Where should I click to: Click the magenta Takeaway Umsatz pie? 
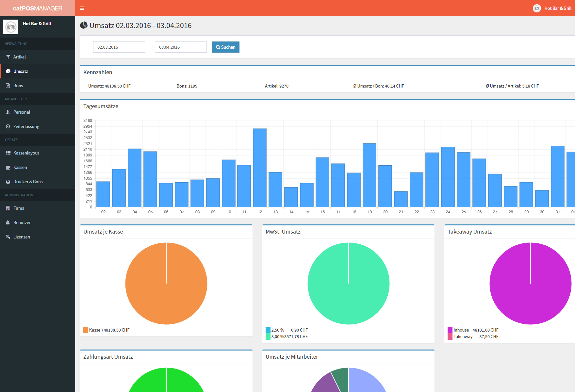[x=531, y=284]
